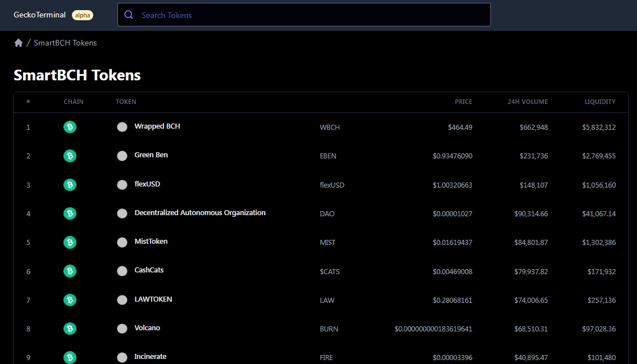This screenshot has height=364, width=637.
Task: Click the $171,932 liquidity value
Action: [602, 271]
